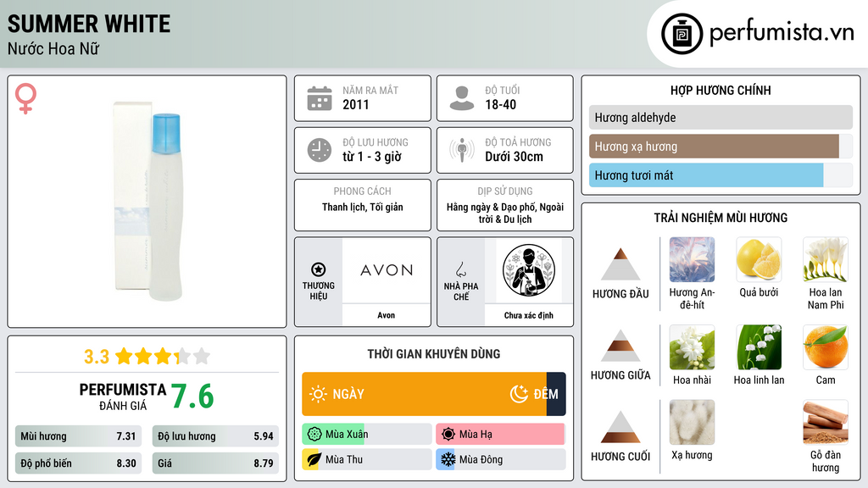868x488 pixels.
Task: Click the Mùa Xuân season bar
Action: (367, 435)
